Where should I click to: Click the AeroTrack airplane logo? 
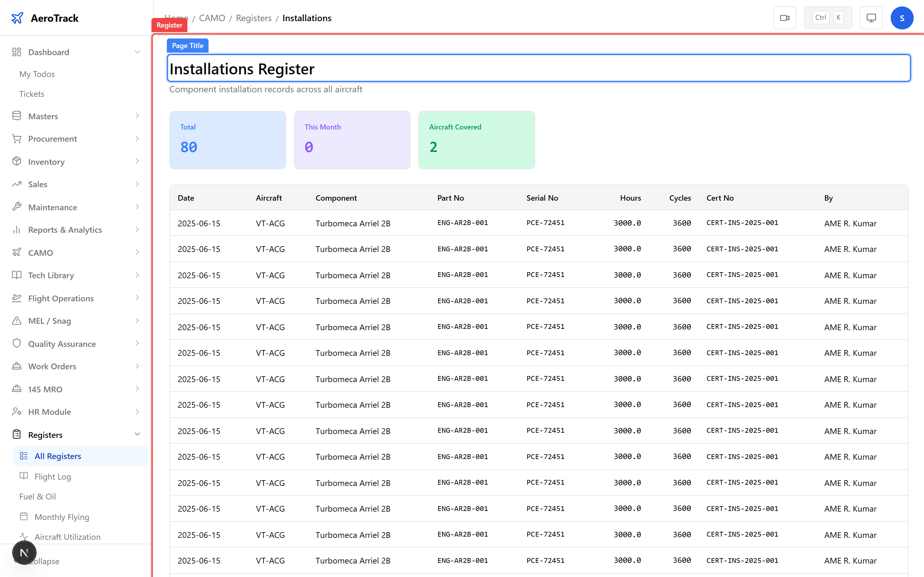[x=18, y=18]
